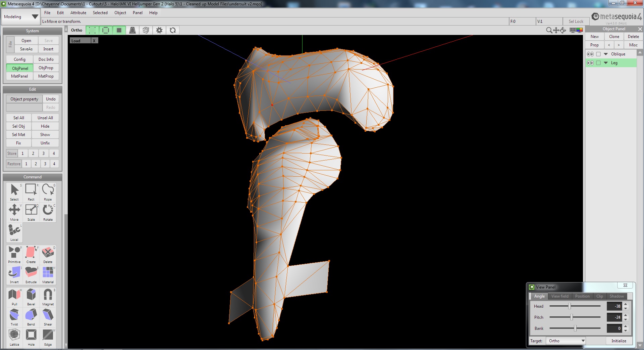Activate the Bevel tool
The height and width of the screenshot is (350, 644).
31,297
